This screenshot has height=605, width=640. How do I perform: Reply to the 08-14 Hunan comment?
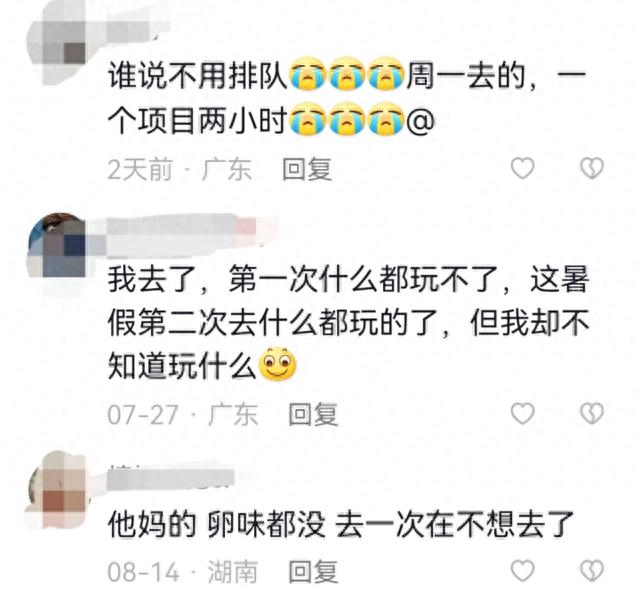[313, 571]
